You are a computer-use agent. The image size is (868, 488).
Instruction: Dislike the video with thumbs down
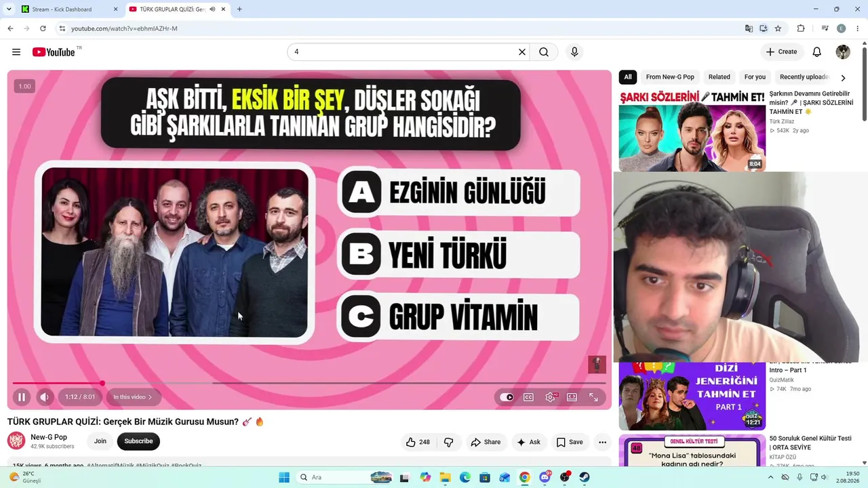(448, 442)
